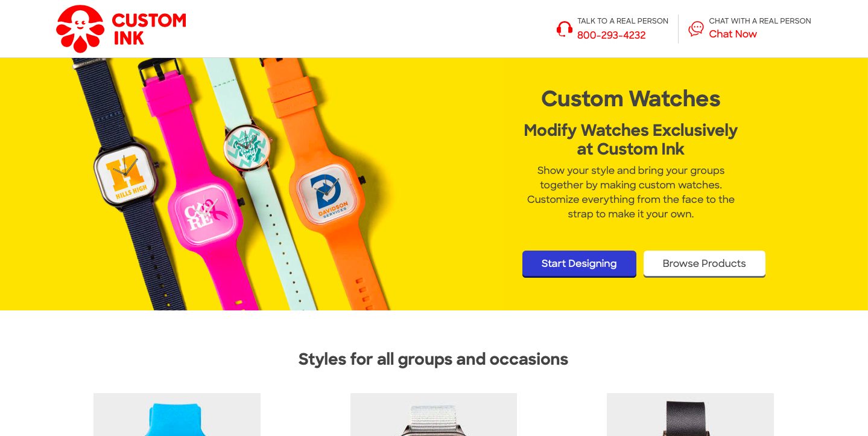Click the Custom Watches heading
This screenshot has width=868, height=436.
click(x=630, y=98)
